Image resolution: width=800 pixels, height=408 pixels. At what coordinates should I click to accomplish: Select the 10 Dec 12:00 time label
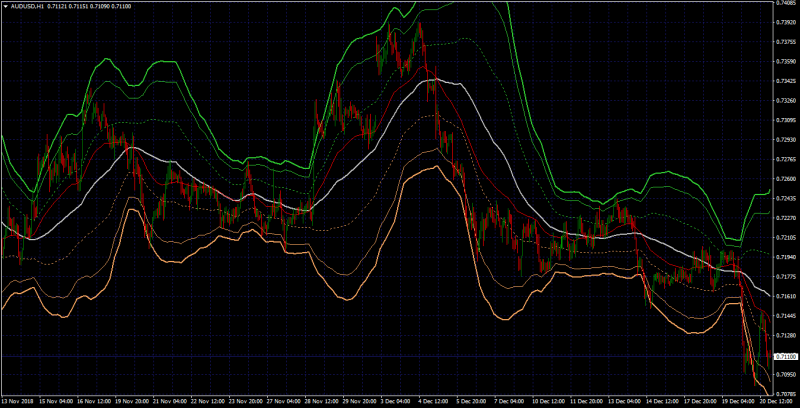click(x=546, y=401)
